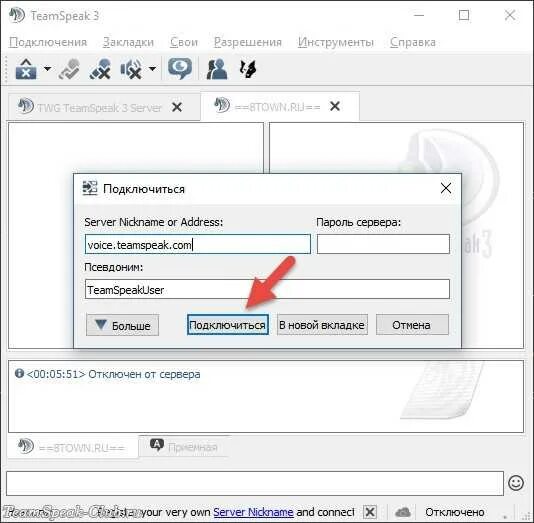Open dropdown arrow next to disconnect icon
The image size is (534, 523).
coord(47,69)
